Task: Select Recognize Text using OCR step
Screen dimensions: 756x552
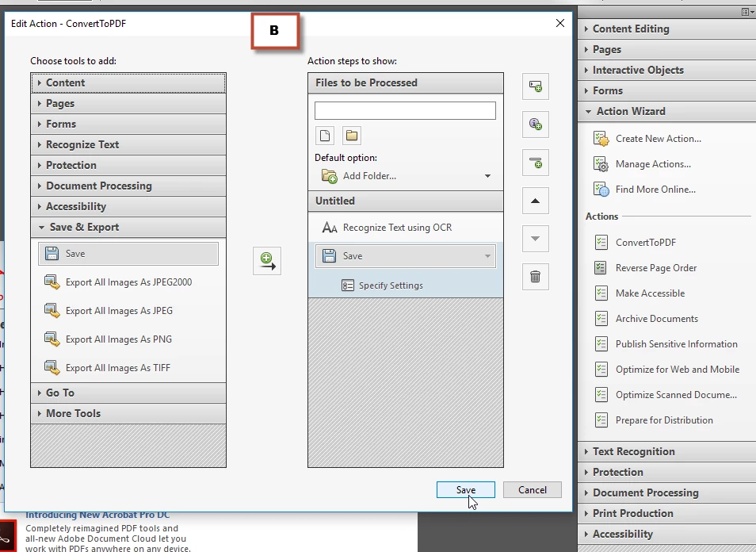Action: [x=406, y=228]
